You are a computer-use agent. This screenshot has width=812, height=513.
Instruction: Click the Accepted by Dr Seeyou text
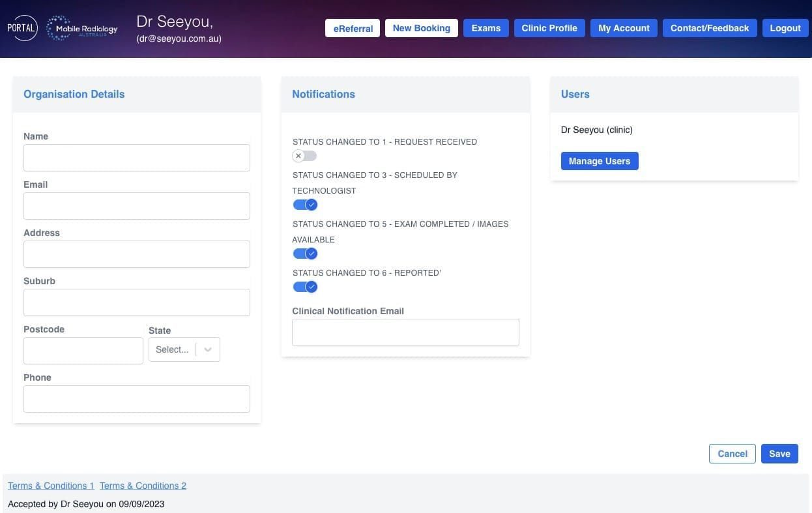[86, 504]
